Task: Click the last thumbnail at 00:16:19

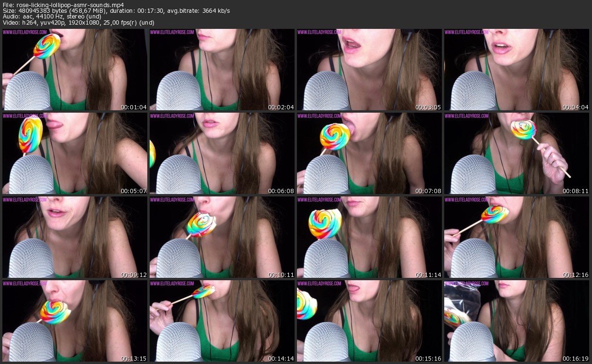Action: coord(516,321)
